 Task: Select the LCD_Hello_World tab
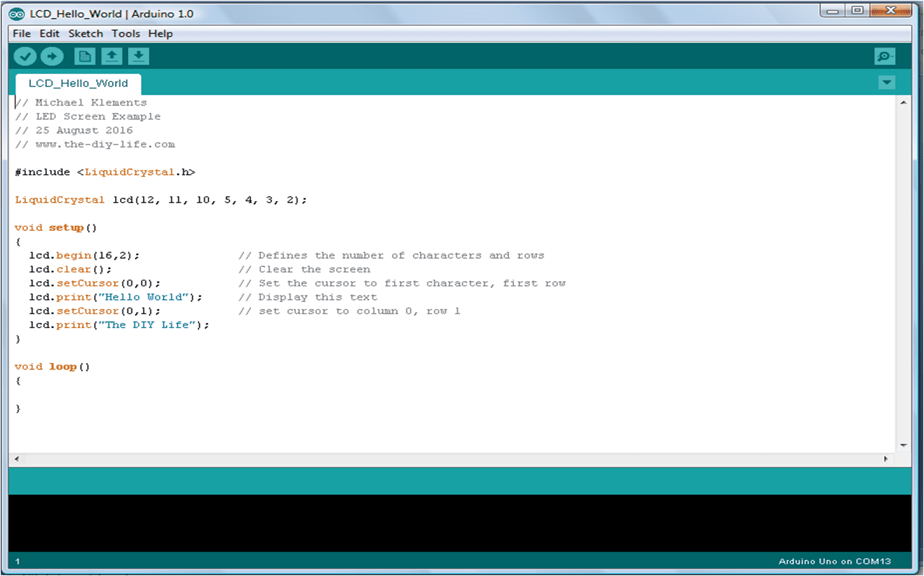click(78, 83)
